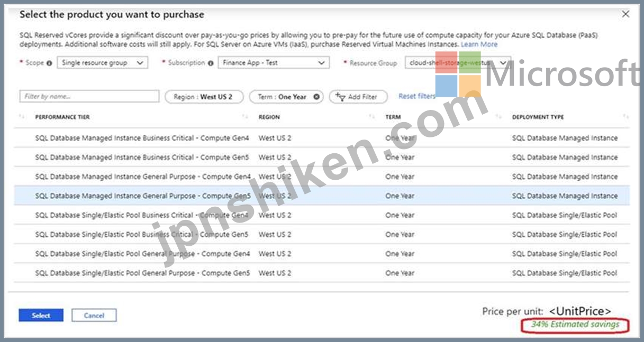
Task: Click deployment type in Single/Elastic Pool General Purpose Gen4 row
Action: [x=565, y=254]
